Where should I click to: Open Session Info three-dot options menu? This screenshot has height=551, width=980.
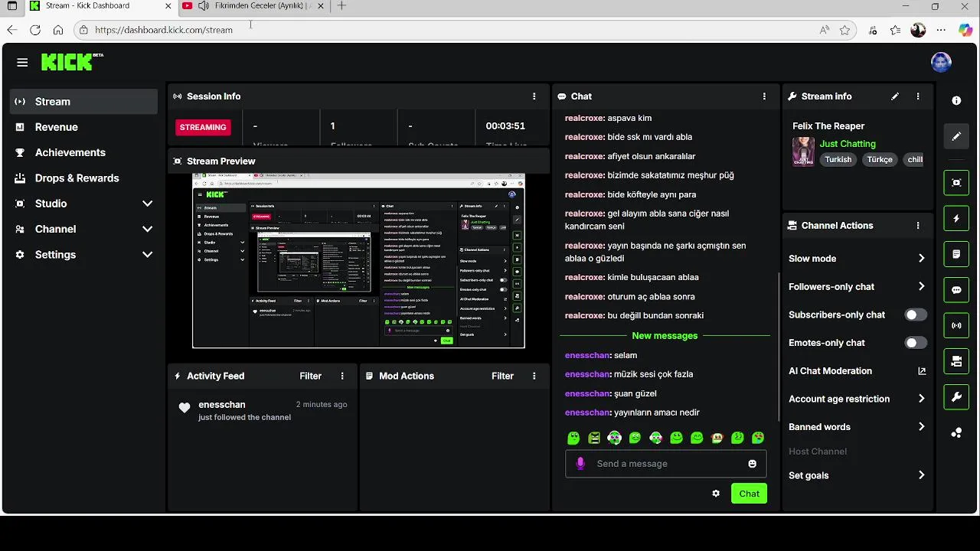click(x=534, y=96)
